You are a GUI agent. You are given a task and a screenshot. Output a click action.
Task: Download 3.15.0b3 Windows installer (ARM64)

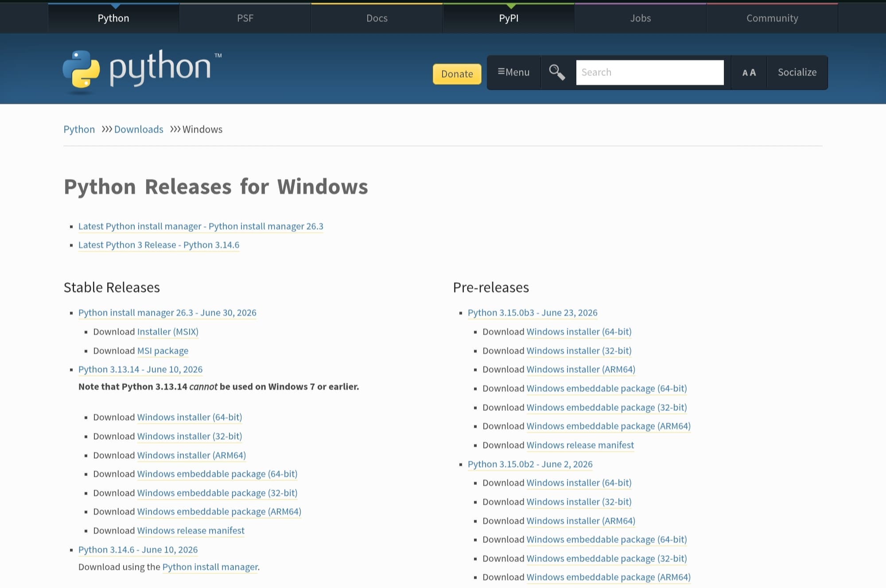(581, 369)
